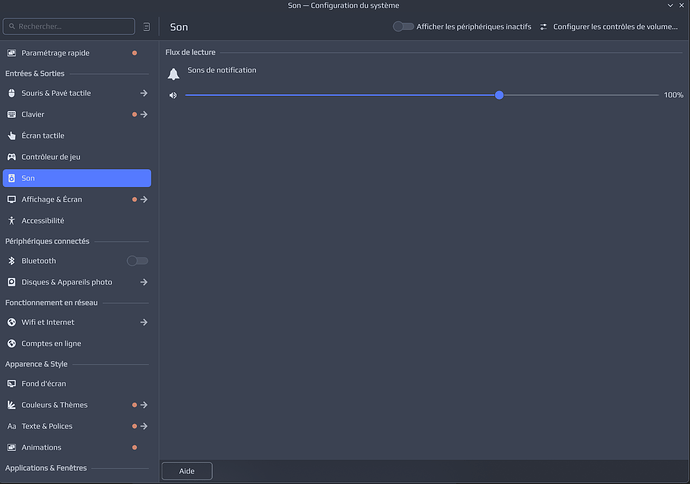Click the speaker icon in the selected Son entry
The image size is (690, 484).
12,178
